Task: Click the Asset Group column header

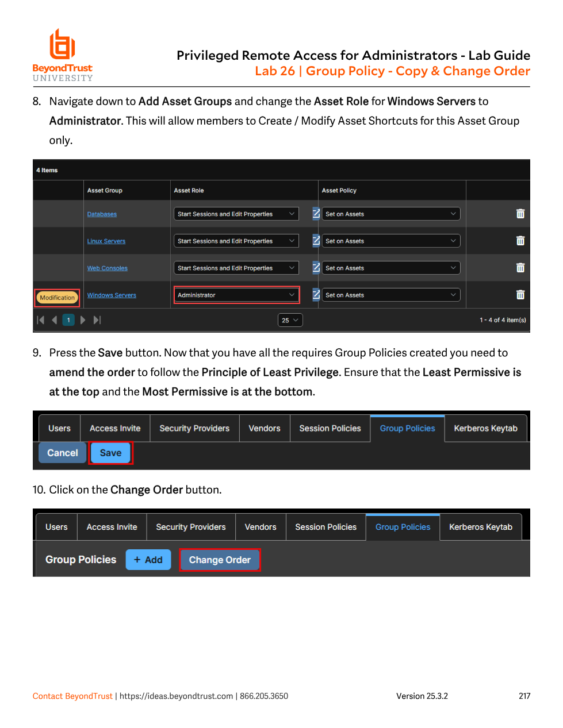Action: point(105,190)
